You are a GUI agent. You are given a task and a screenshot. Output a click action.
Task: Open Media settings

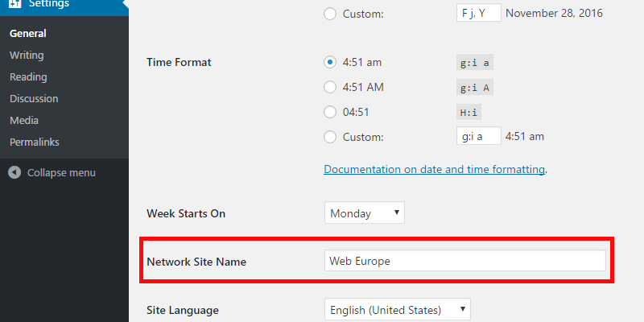pos(24,120)
